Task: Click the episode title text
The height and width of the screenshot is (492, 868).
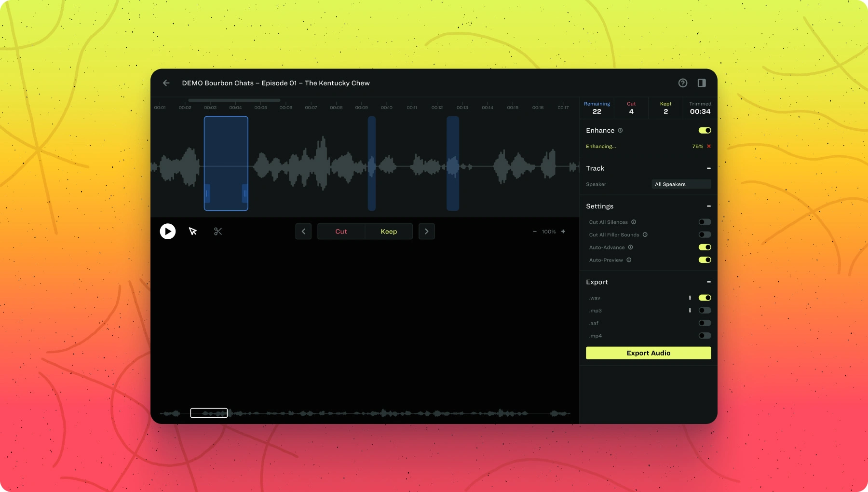Action: point(276,83)
